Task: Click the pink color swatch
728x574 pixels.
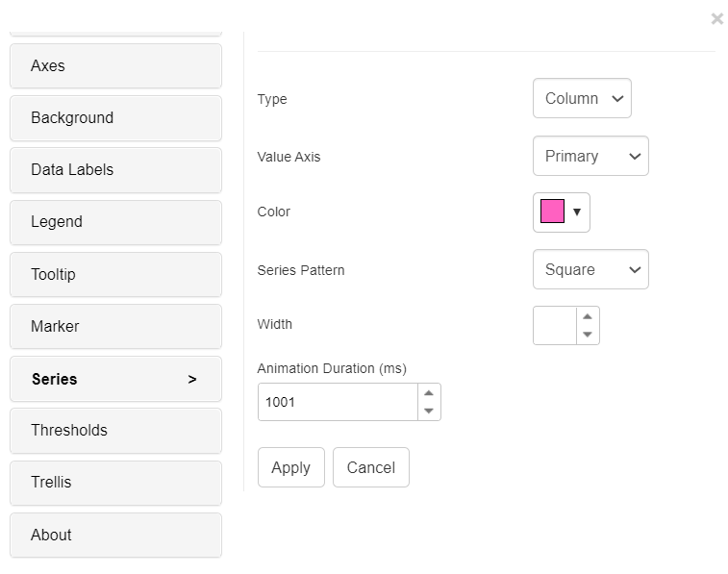Action: pyautogui.click(x=552, y=212)
